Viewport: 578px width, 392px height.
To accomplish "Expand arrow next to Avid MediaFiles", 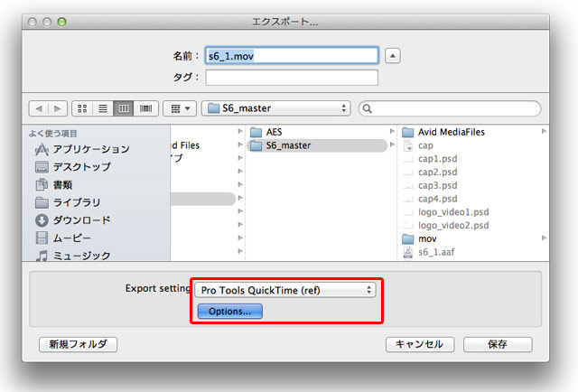I will pyautogui.click(x=544, y=131).
